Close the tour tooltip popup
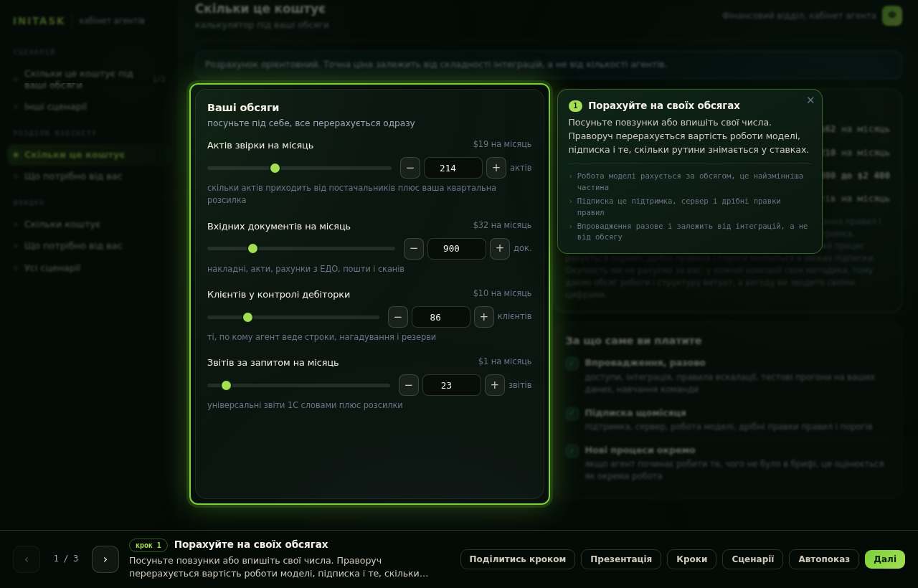The height and width of the screenshot is (588, 918). pyautogui.click(x=810, y=100)
